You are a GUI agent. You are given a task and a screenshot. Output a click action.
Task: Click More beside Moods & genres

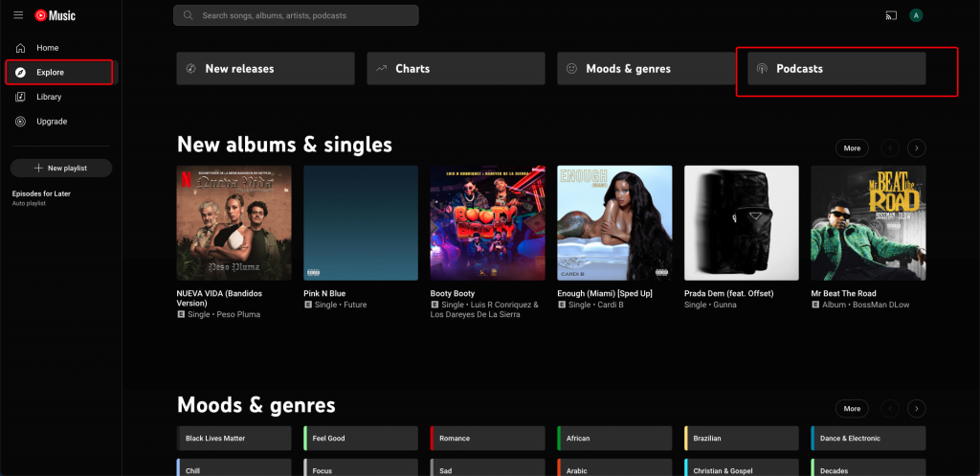[852, 408]
